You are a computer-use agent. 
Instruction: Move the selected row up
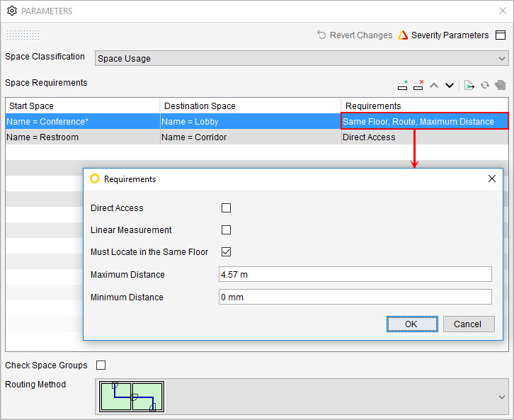click(434, 86)
